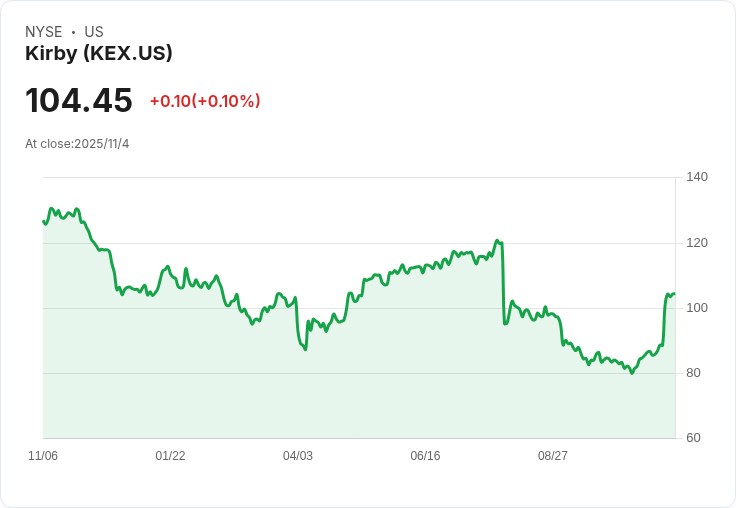Image resolution: width=736 pixels, height=508 pixels.
Task: Click the chart line's highest peak near 130
Action: point(51,209)
